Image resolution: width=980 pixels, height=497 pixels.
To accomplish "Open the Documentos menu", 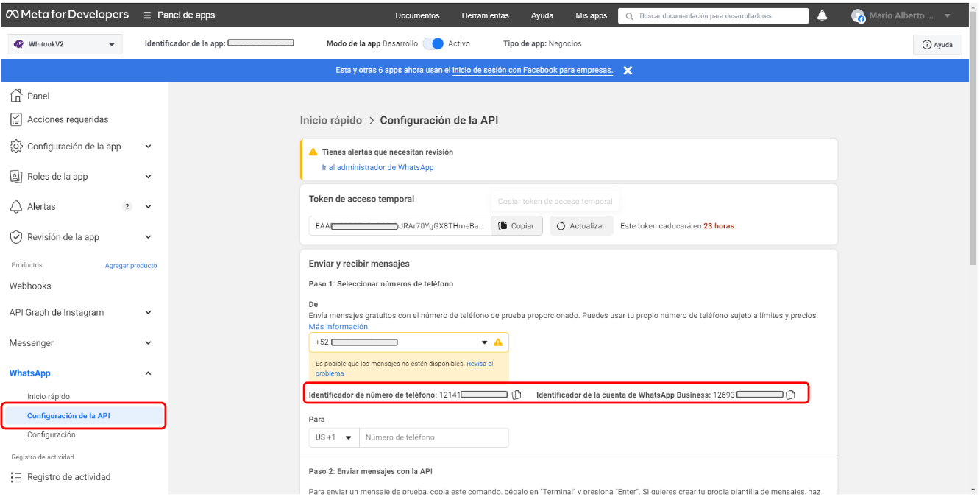I will pyautogui.click(x=417, y=15).
